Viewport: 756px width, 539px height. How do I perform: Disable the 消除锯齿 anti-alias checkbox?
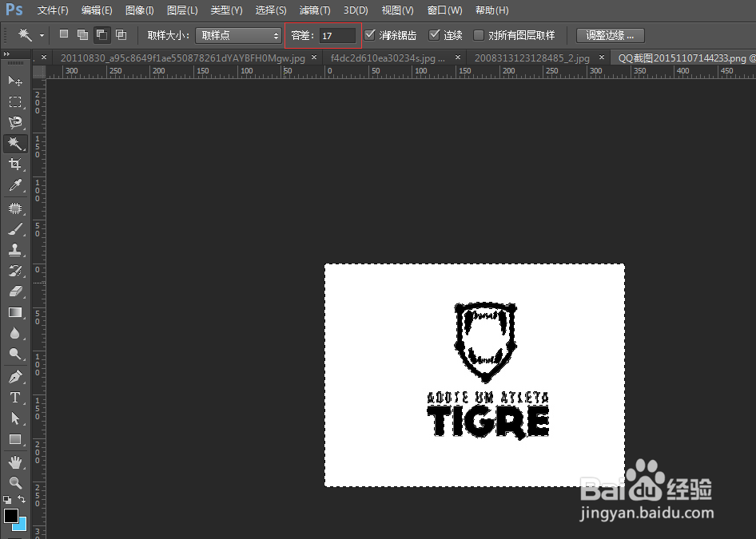tap(370, 34)
